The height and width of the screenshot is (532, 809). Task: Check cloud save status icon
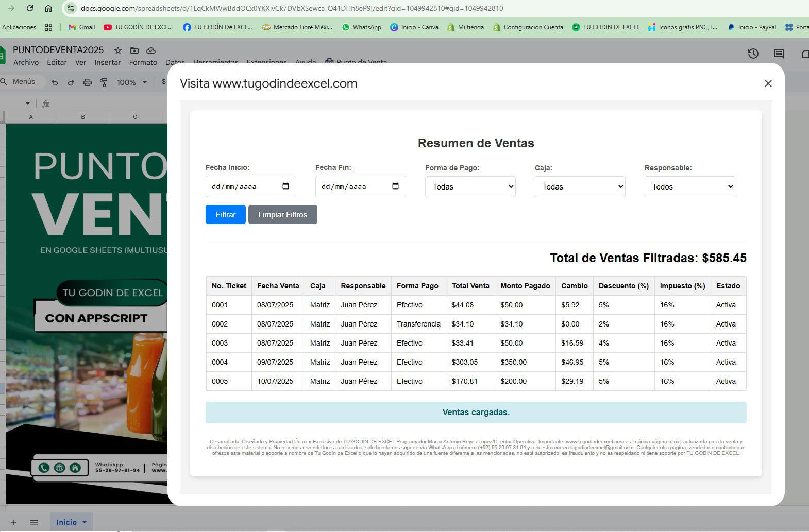151,50
